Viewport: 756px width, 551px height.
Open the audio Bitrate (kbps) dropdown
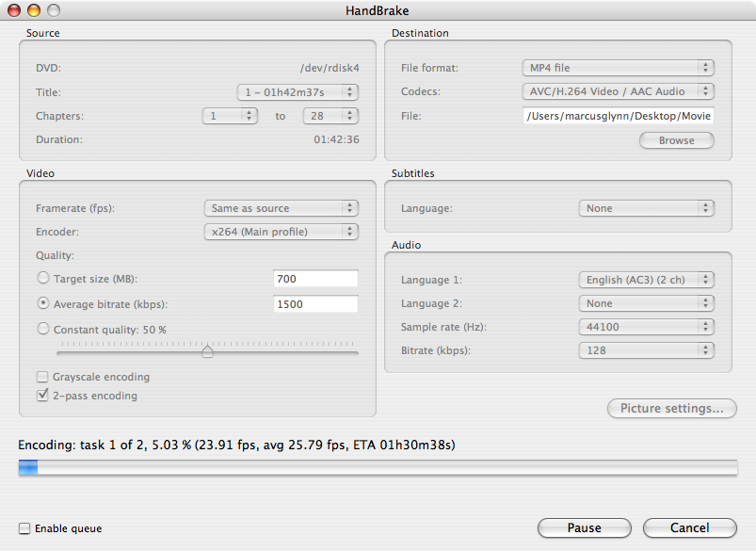[x=646, y=350]
